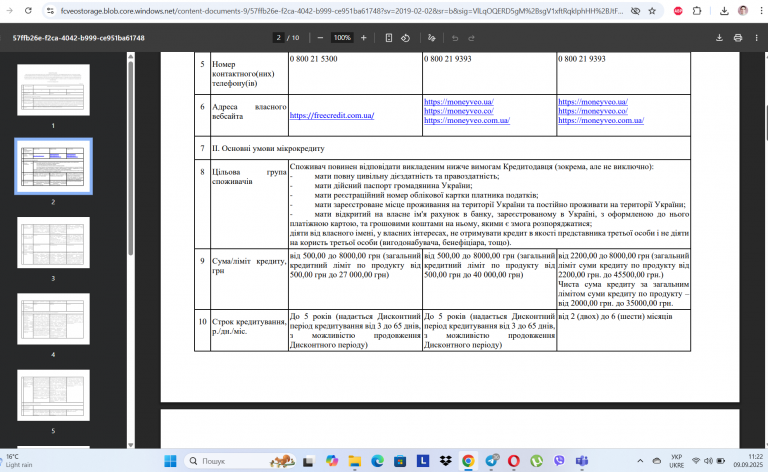Viewport: 768px width, 472px height.
Task: Zoom in the PDF with the plus button
Action: click(363, 38)
